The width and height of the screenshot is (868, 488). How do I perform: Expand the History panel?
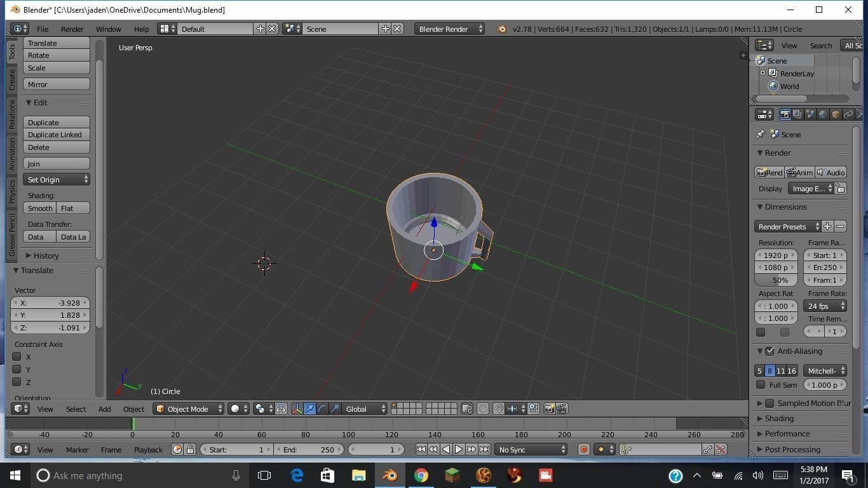(x=45, y=255)
